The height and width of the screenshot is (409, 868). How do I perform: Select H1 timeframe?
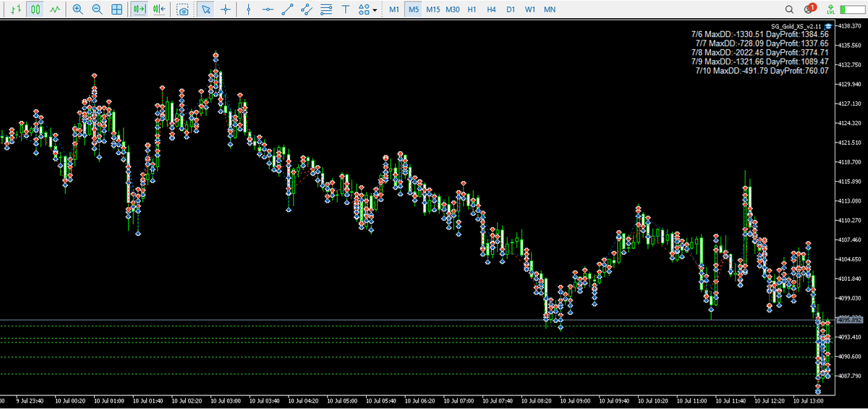(472, 9)
